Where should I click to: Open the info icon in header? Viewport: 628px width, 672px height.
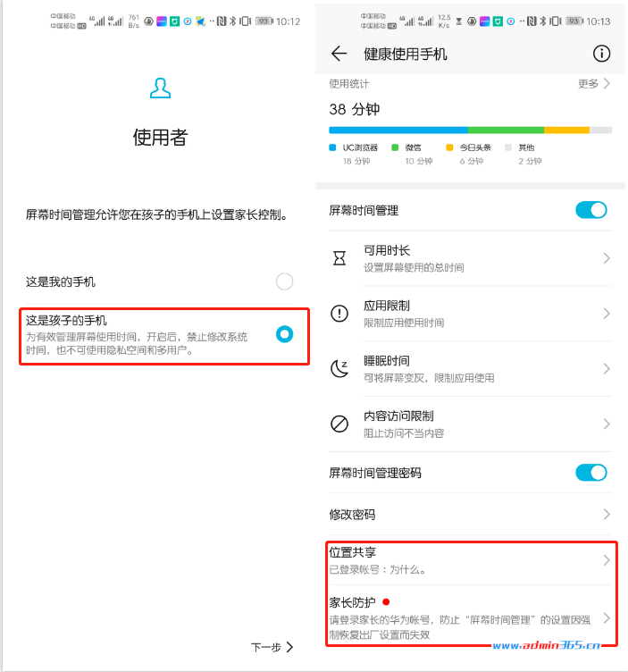pos(601,54)
